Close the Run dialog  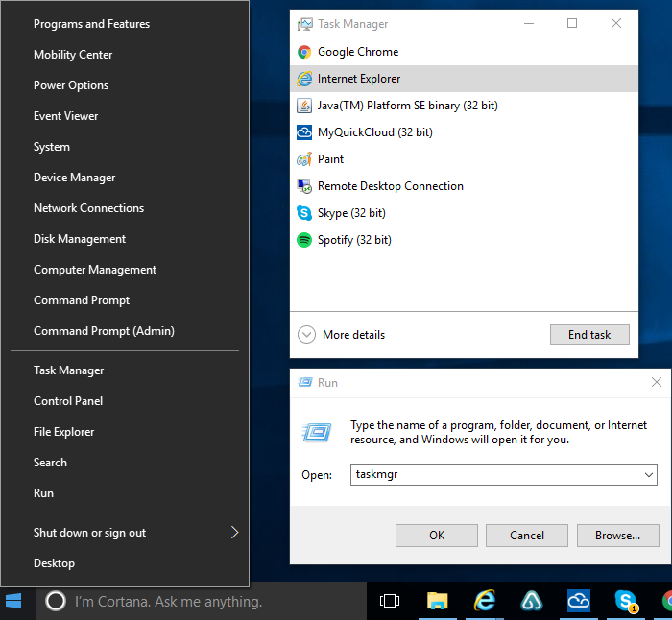click(x=656, y=382)
